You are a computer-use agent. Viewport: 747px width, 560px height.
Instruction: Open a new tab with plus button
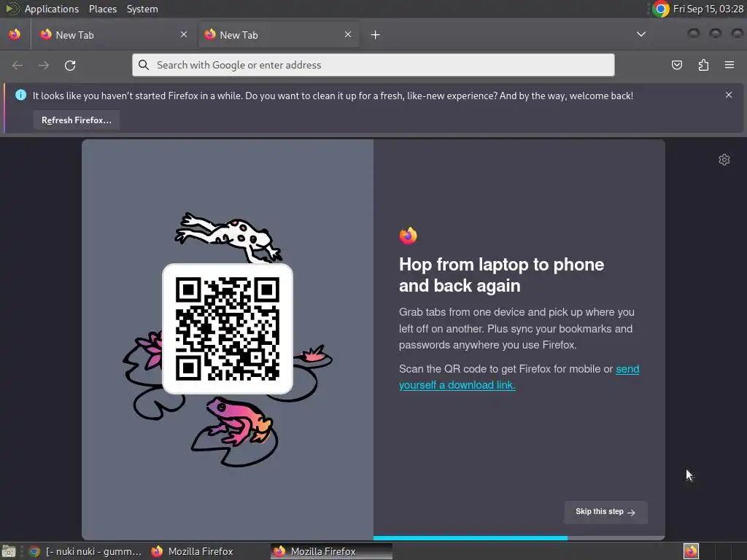[376, 35]
